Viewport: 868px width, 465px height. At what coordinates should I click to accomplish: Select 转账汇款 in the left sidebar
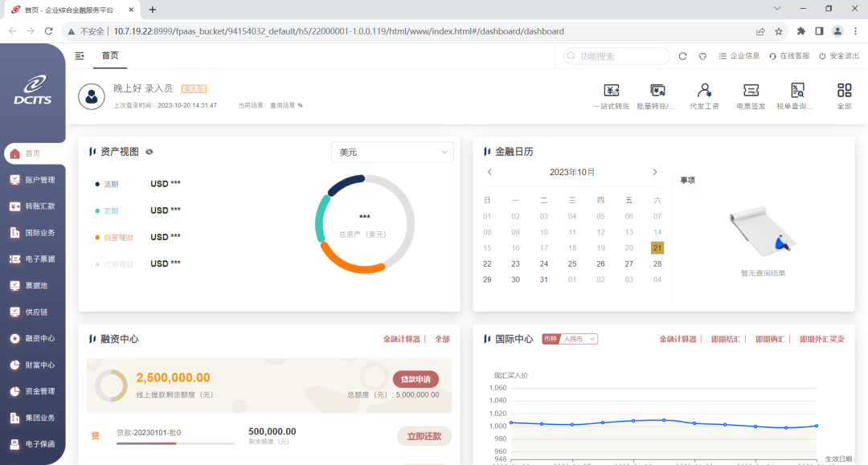(40, 206)
